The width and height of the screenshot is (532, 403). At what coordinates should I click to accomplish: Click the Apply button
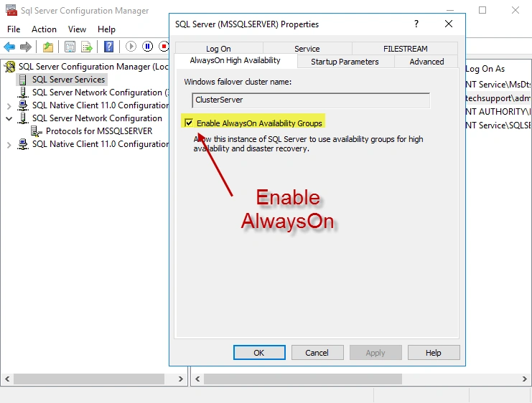(375, 353)
